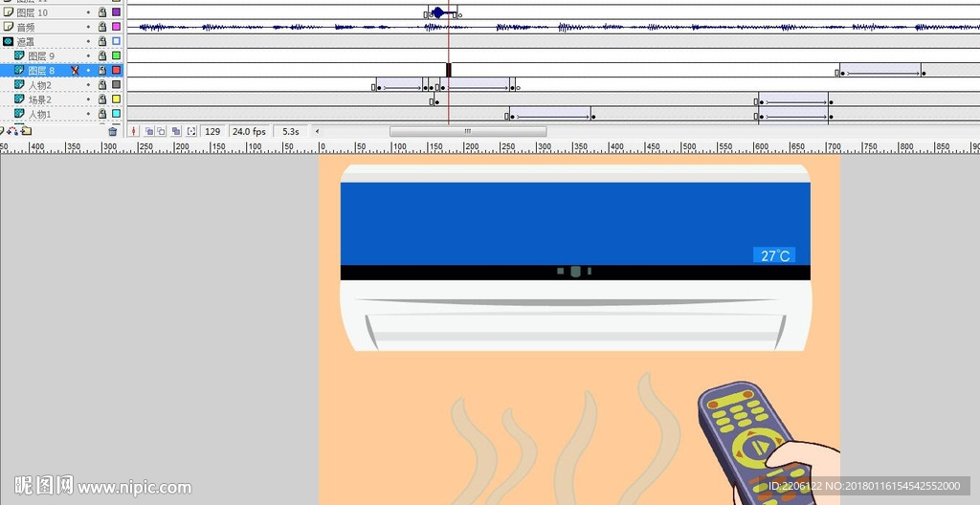980x505 pixels.
Task: Hide the 人物1 layer via visibility dot
Action: click(x=88, y=114)
